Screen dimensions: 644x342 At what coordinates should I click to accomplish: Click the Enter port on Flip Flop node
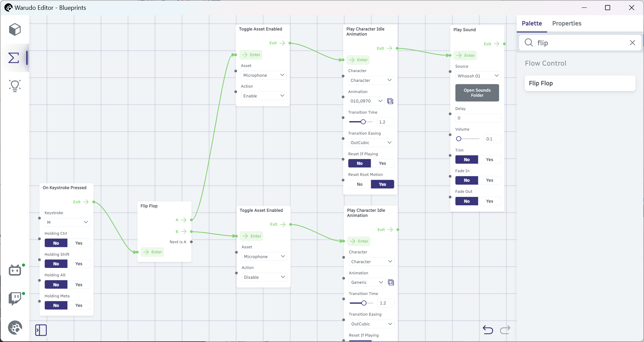tap(152, 252)
